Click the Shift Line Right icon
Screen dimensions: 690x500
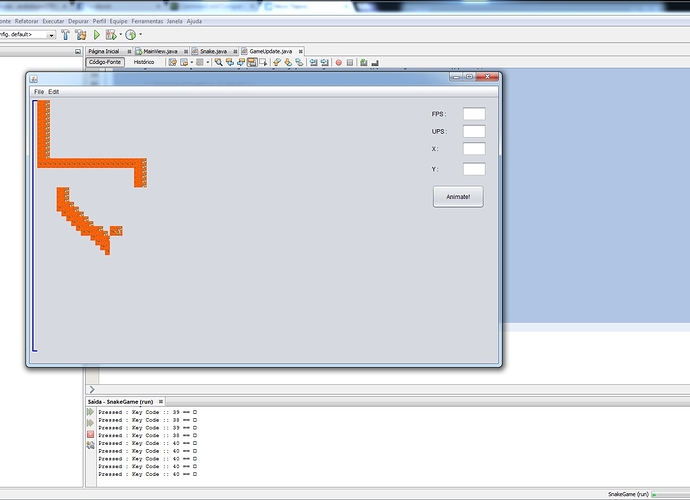point(324,62)
